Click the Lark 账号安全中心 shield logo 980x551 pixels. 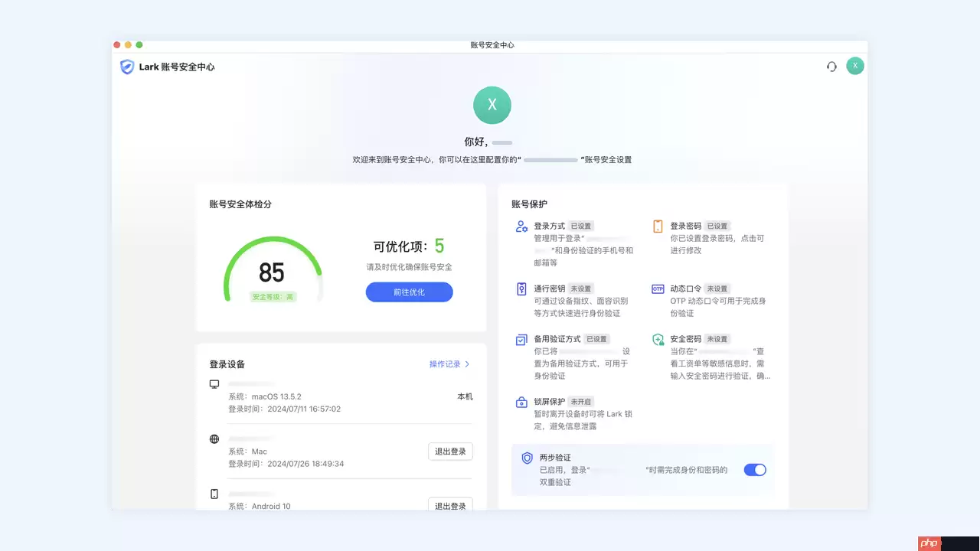[x=127, y=67]
